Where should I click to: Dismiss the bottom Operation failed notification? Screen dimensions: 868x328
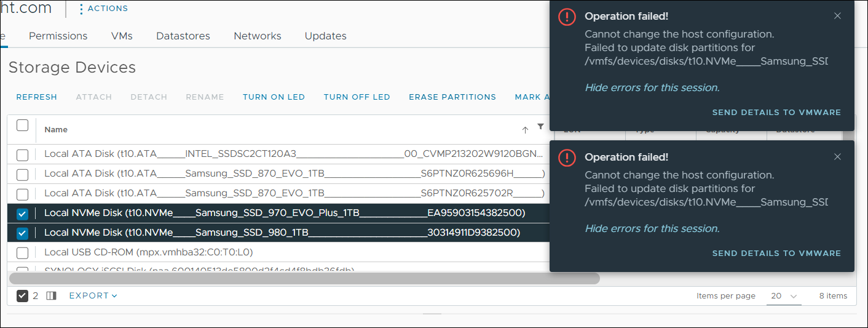[837, 157]
